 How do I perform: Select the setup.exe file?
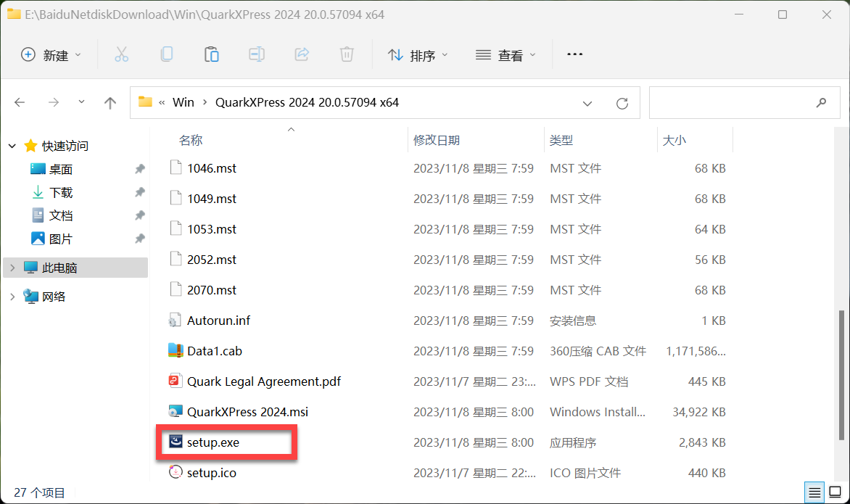(x=212, y=442)
